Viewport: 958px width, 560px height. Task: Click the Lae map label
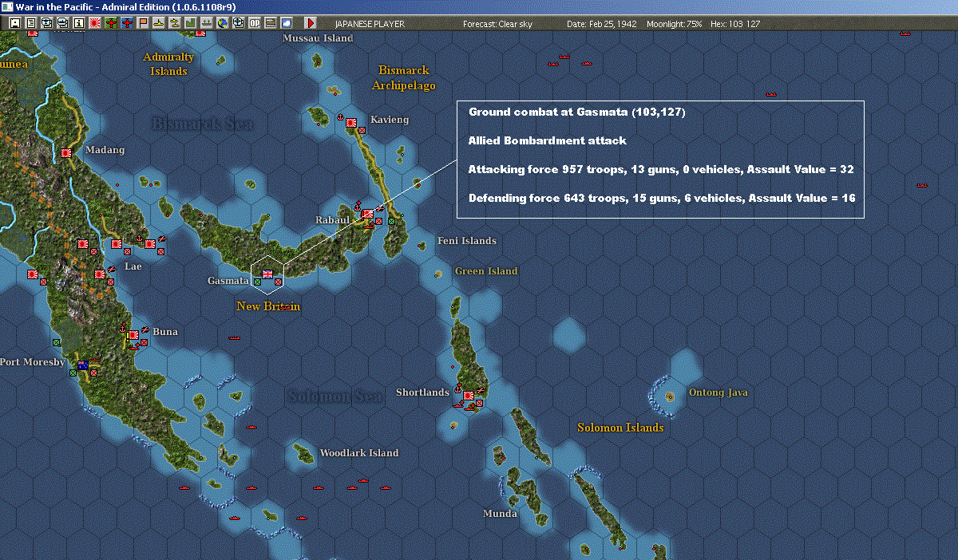[x=133, y=266]
